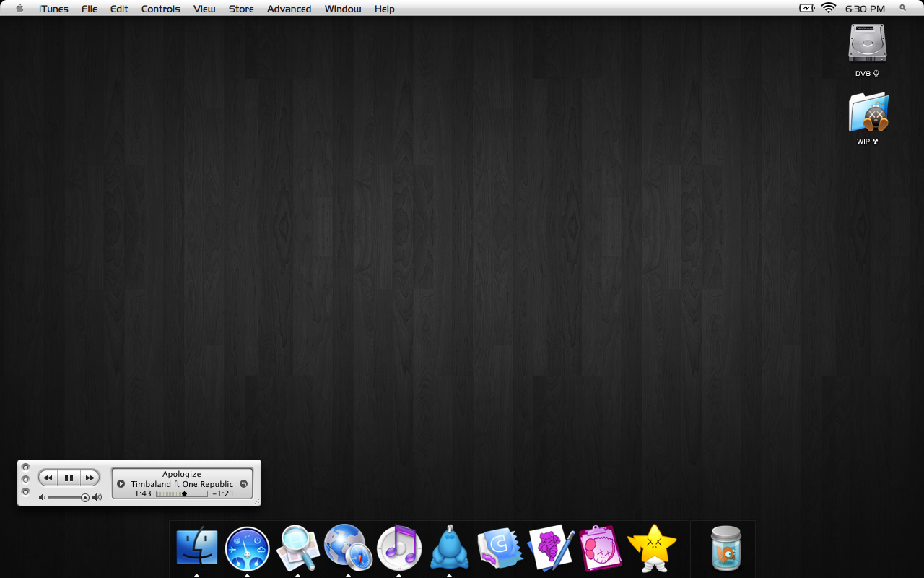924x578 pixels.
Task: Close the iTunes mini player window
Action: click(25, 467)
